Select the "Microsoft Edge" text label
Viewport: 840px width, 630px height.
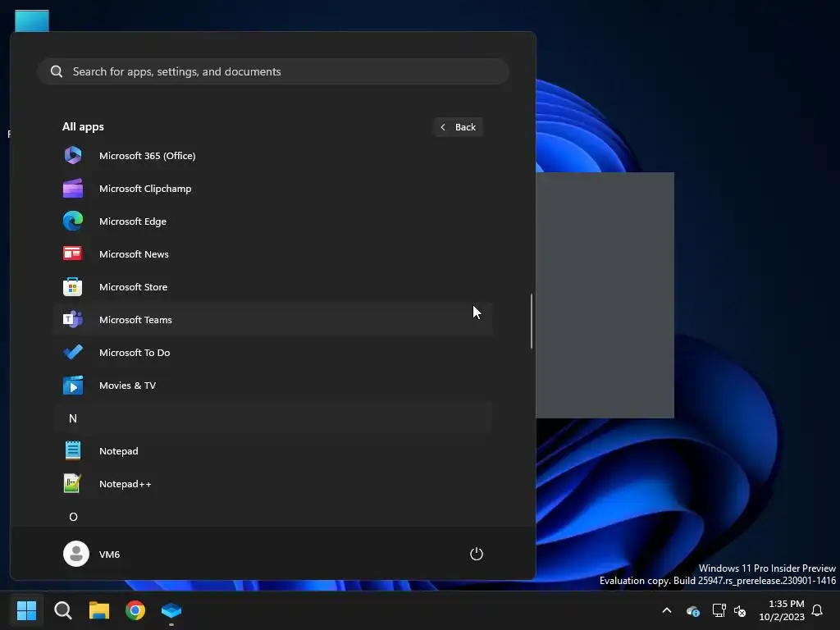(133, 221)
